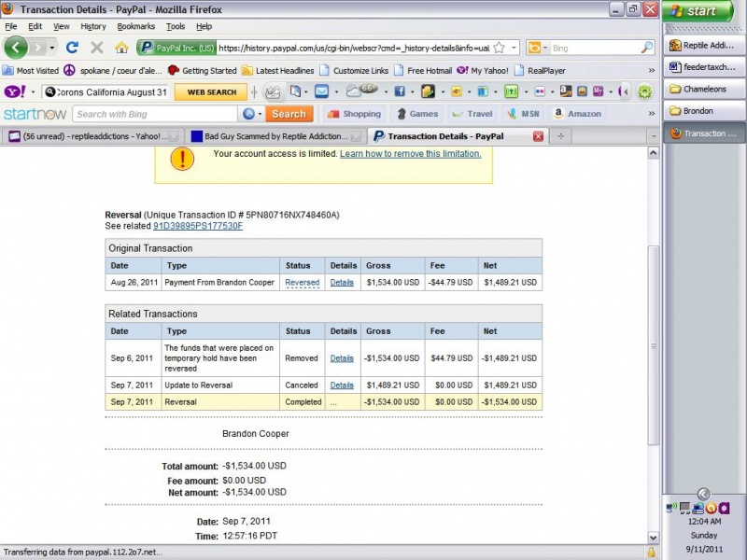Open the File menu

(11, 26)
